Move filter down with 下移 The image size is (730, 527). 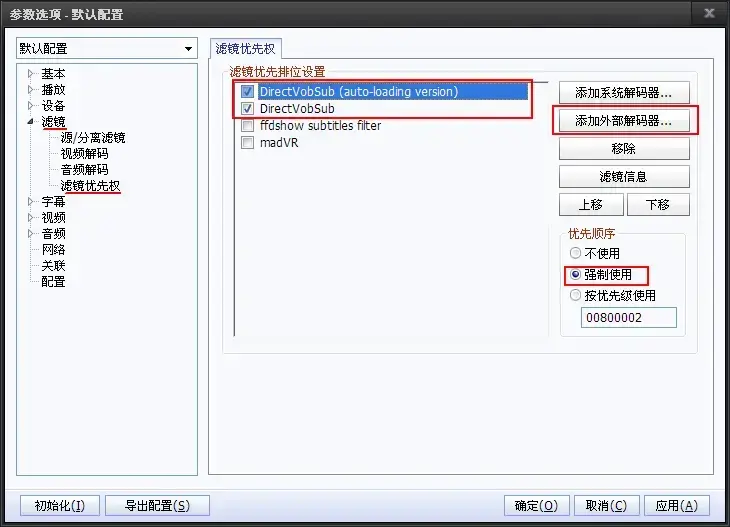click(658, 205)
